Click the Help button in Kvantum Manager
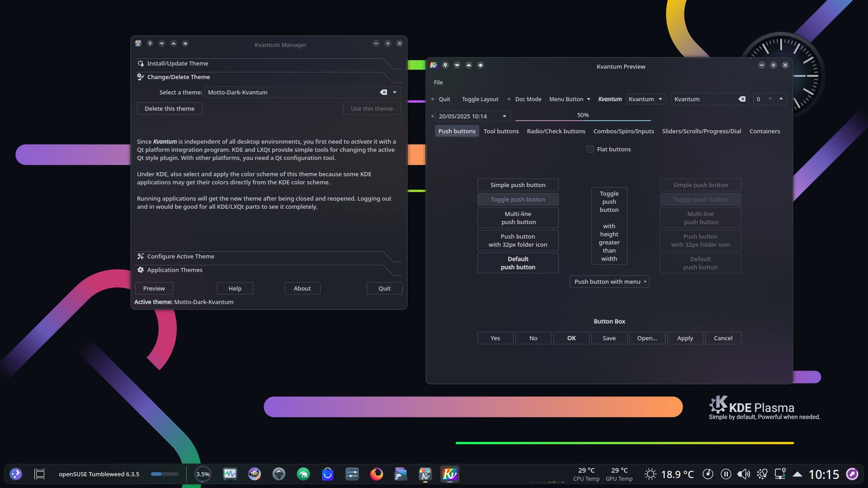The width and height of the screenshot is (868, 488). 235,288
